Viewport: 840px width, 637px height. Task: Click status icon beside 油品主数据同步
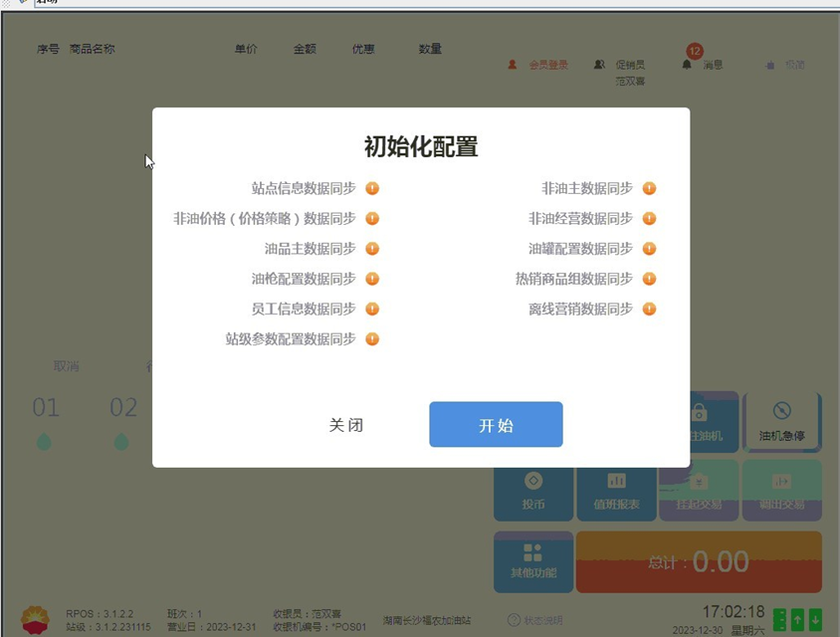pos(372,249)
